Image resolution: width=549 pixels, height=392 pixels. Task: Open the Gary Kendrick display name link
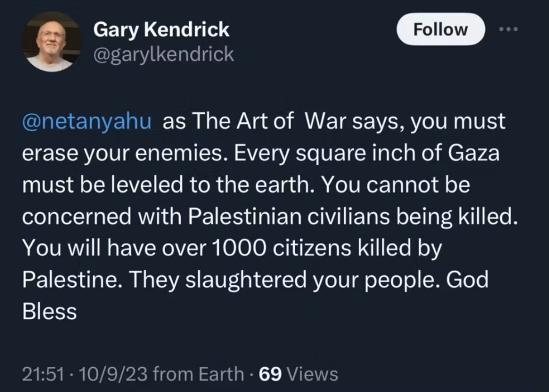point(161,30)
